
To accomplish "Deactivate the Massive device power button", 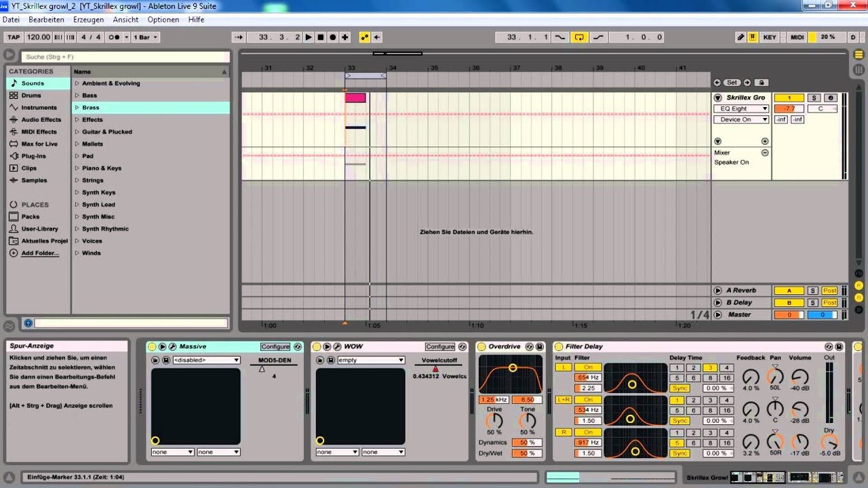I will pyautogui.click(x=152, y=346).
